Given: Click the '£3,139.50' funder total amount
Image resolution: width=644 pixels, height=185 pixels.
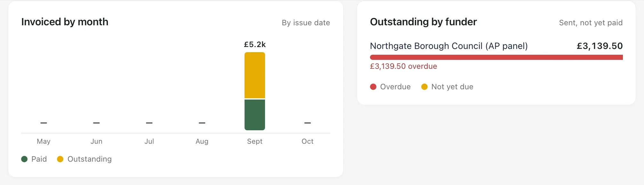Looking at the screenshot, I should click(x=600, y=46).
